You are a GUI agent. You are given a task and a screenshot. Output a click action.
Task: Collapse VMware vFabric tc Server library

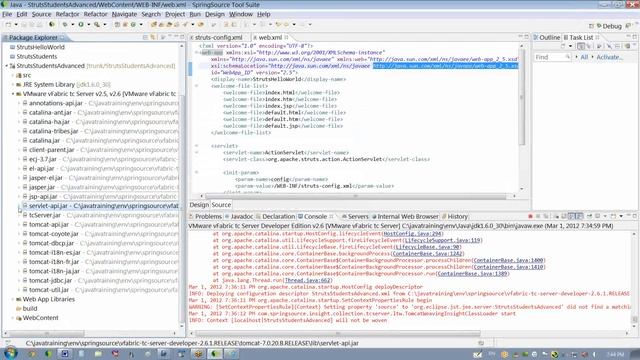click(13, 94)
